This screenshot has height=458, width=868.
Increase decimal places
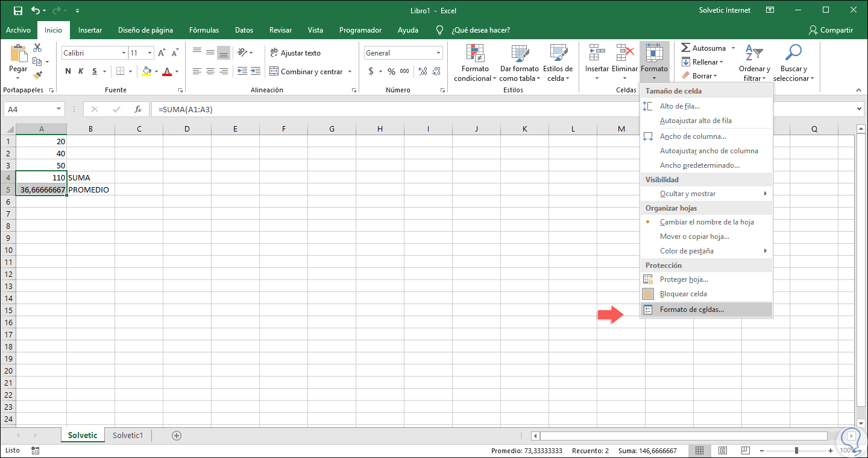(x=422, y=71)
